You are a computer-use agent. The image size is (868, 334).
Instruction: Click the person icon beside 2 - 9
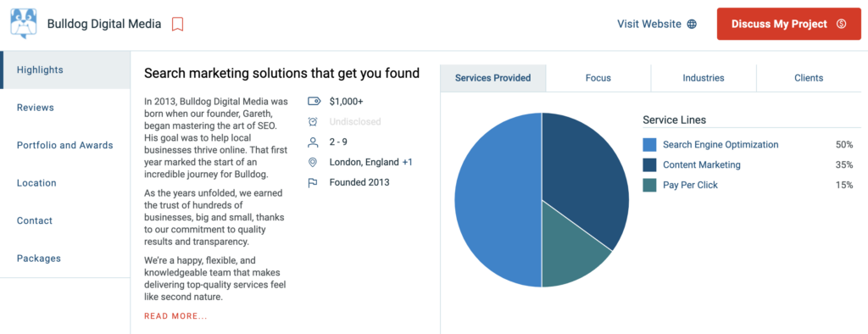(313, 142)
